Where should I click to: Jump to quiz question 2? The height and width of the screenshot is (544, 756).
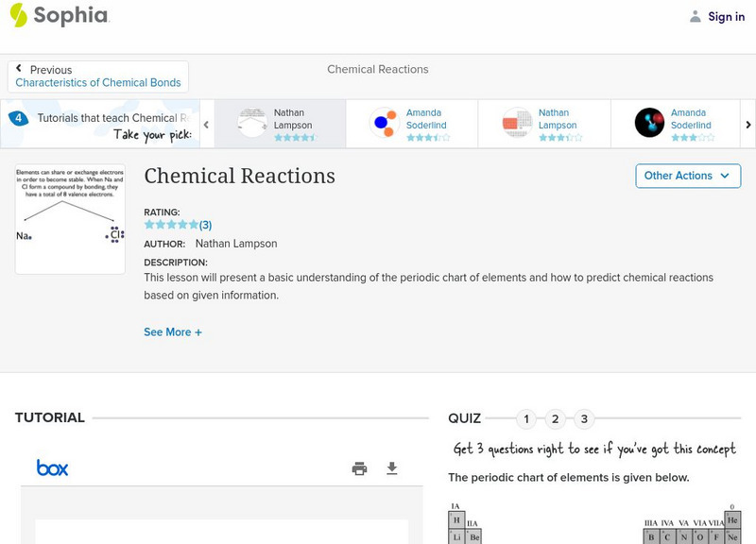point(556,419)
